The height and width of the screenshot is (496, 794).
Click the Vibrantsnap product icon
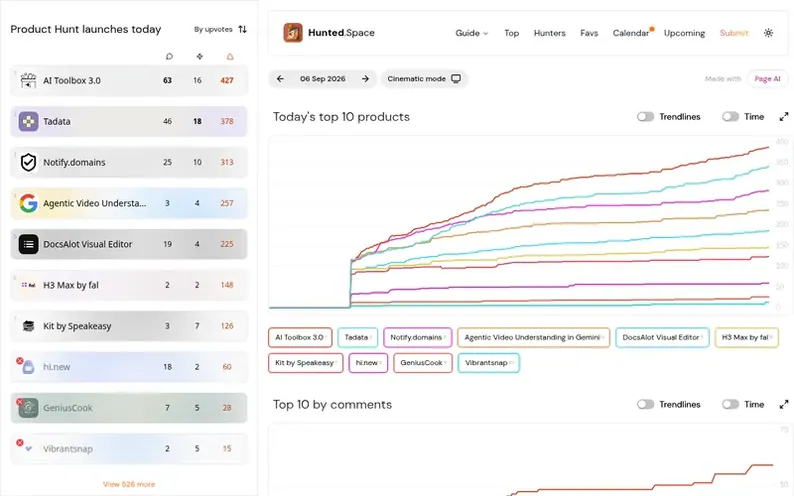click(x=28, y=449)
